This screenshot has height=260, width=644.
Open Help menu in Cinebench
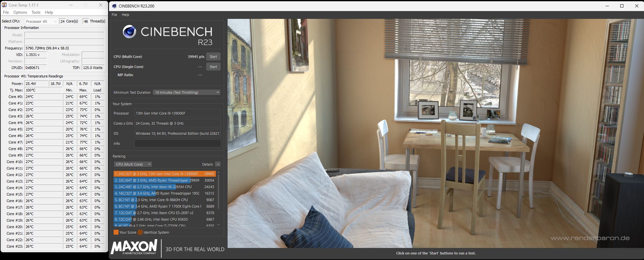[x=125, y=15]
